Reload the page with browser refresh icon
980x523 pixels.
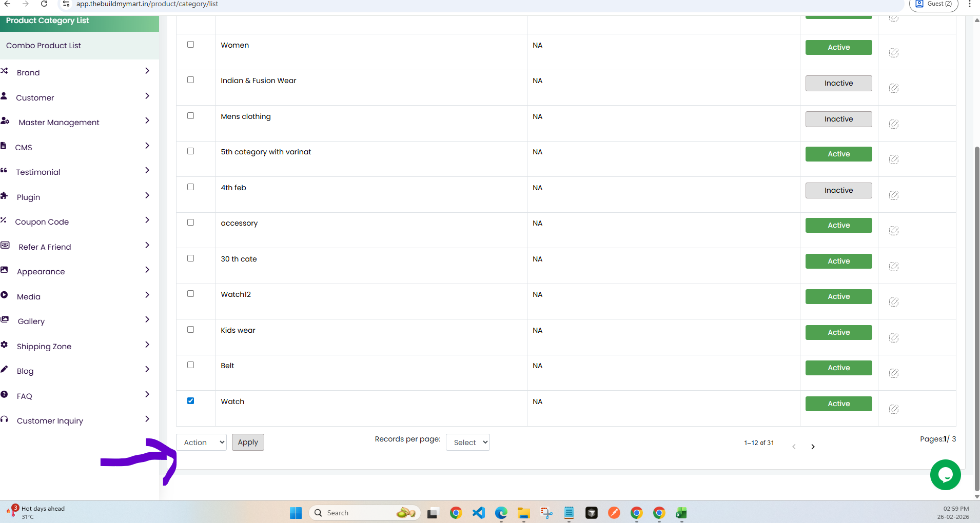[x=44, y=4]
